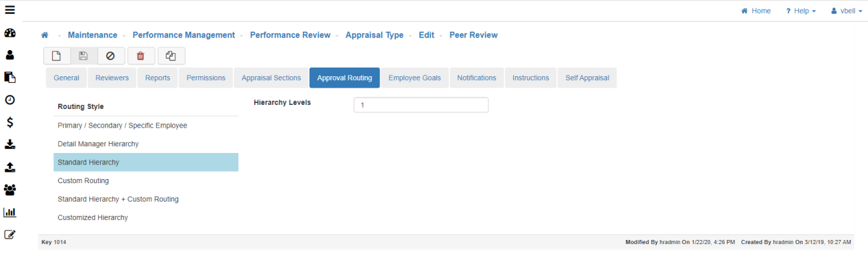Switch to the Reports tab
Image resolution: width=868 pixels, height=264 pixels.
click(157, 78)
